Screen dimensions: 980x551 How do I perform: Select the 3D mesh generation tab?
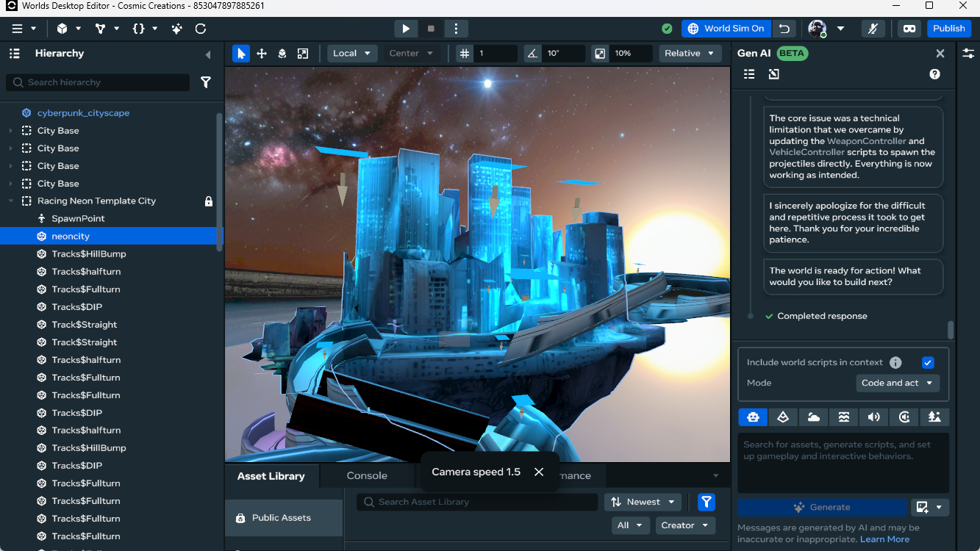tap(783, 417)
